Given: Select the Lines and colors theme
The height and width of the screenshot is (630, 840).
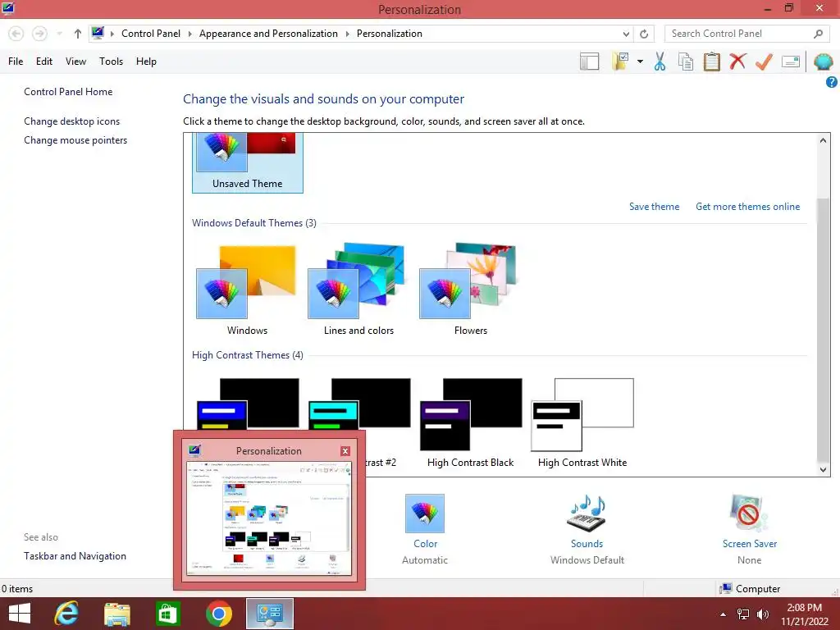Looking at the screenshot, I should [358, 290].
